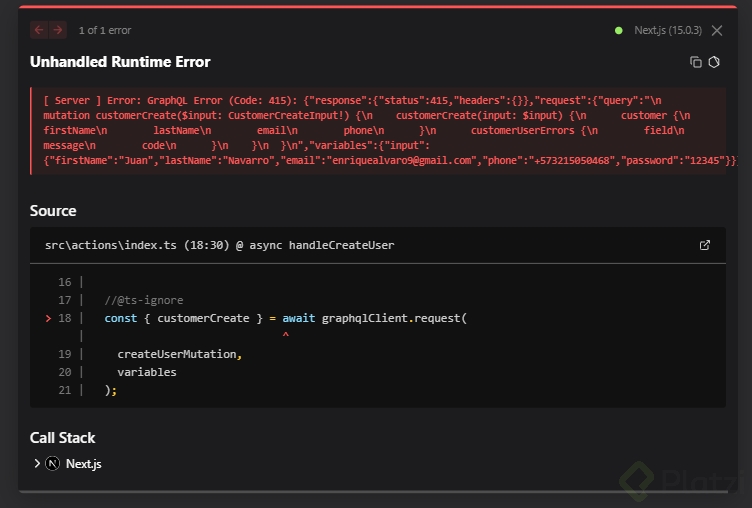
Task: Click the red GraphQL error message box
Action: click(x=378, y=130)
